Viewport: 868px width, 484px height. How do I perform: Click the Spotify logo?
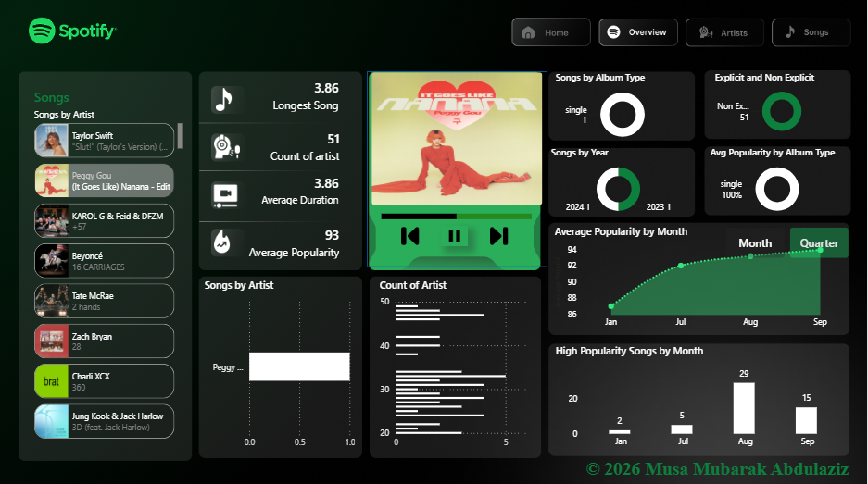(x=72, y=31)
